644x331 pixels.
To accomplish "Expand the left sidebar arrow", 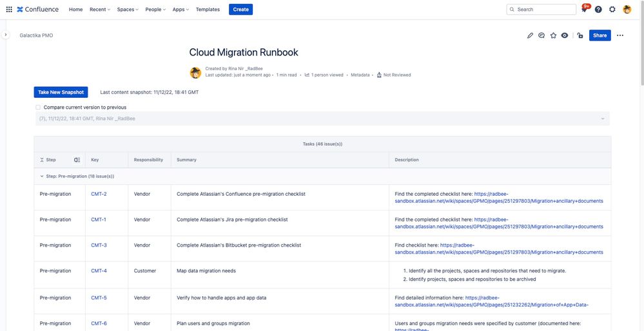I will coord(5,35).
